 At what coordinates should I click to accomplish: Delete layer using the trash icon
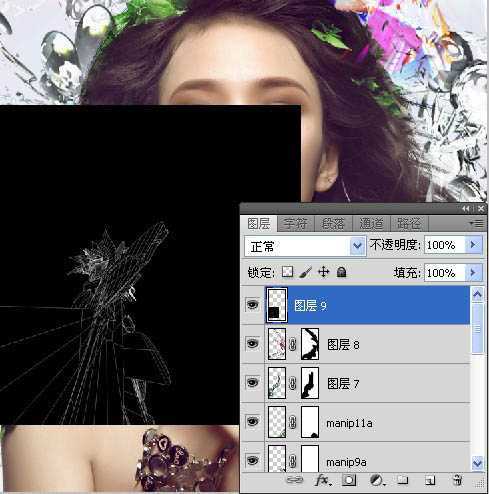coord(457,480)
